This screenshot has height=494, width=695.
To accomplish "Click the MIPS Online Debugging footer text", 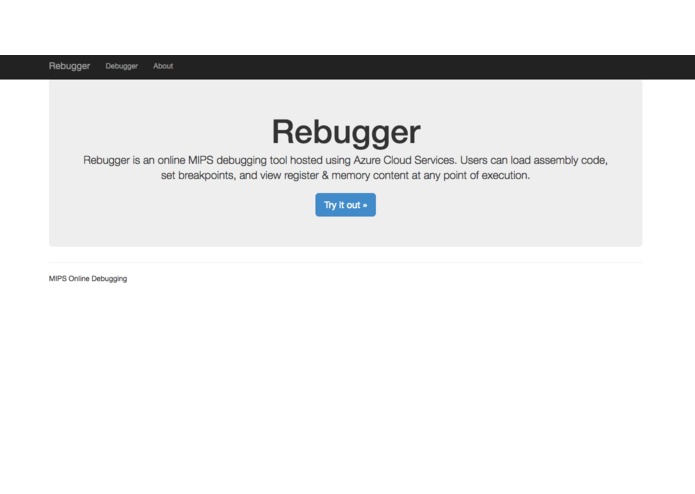I will click(x=88, y=279).
